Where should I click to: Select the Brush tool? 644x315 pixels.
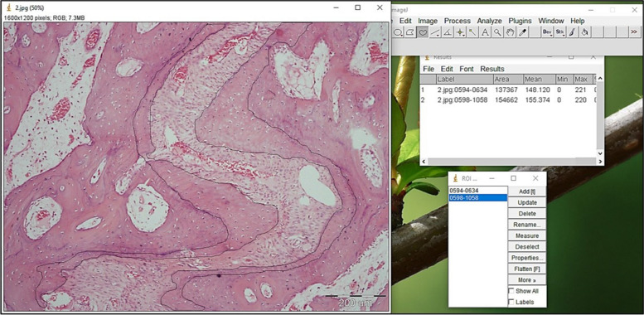(573, 32)
